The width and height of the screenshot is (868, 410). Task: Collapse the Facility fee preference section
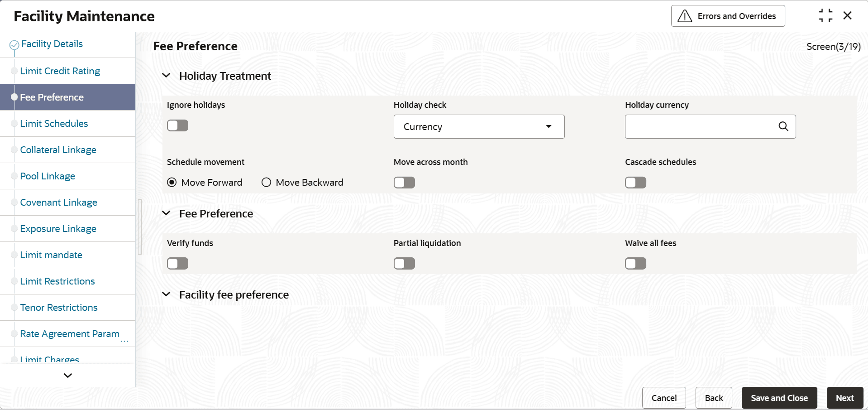coord(166,294)
